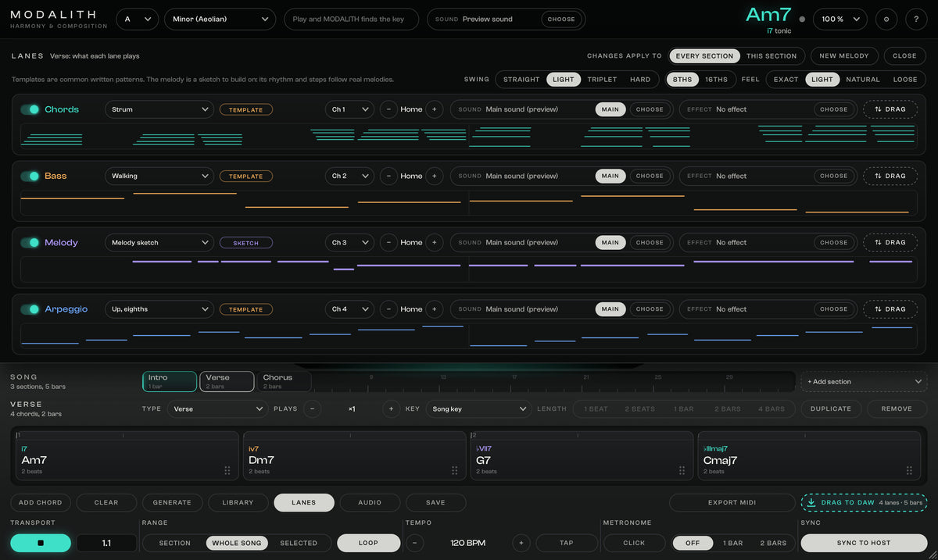Image resolution: width=938 pixels, height=560 pixels.
Task: Open the help question mark button
Action: tap(916, 19)
